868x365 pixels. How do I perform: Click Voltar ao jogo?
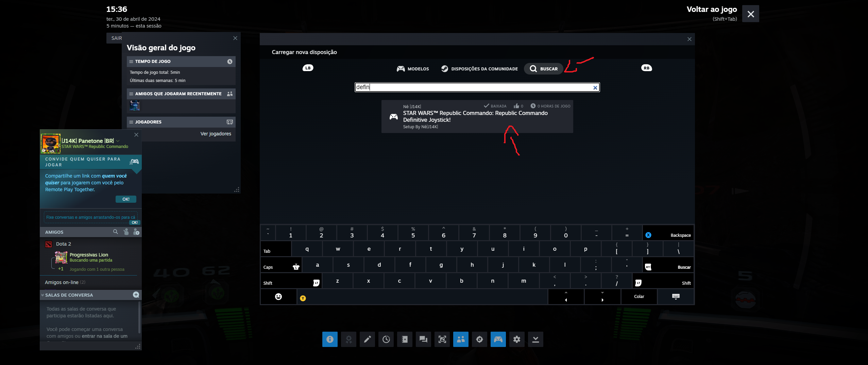pos(712,10)
